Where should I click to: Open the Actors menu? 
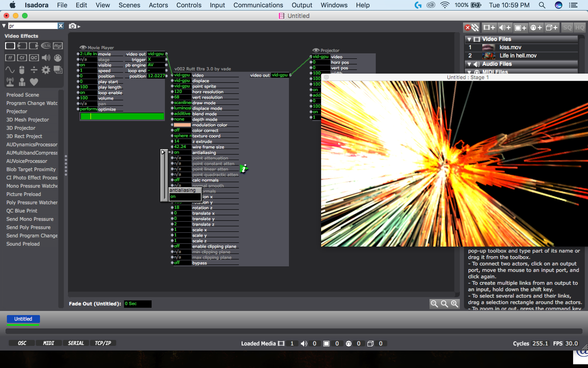158,5
